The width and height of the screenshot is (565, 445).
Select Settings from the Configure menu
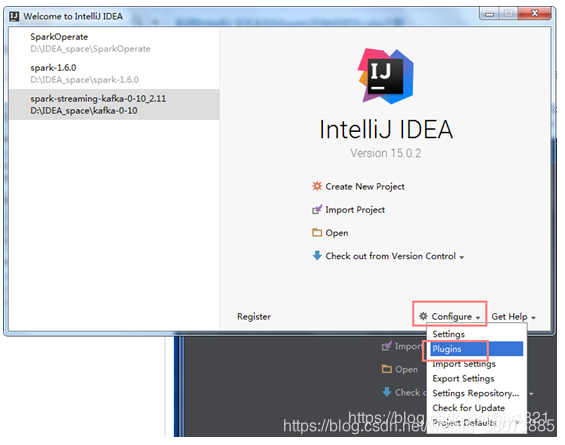click(x=476, y=334)
